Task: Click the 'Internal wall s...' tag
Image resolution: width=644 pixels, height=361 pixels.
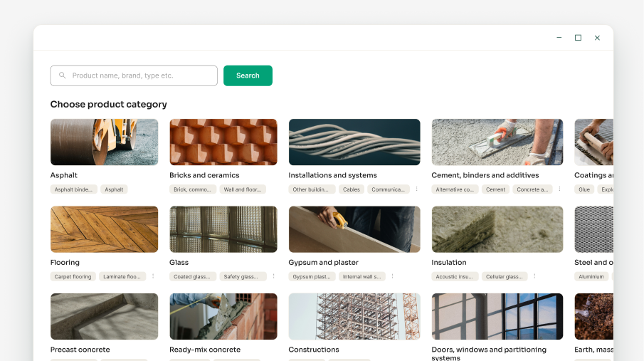Action: [x=361, y=277]
